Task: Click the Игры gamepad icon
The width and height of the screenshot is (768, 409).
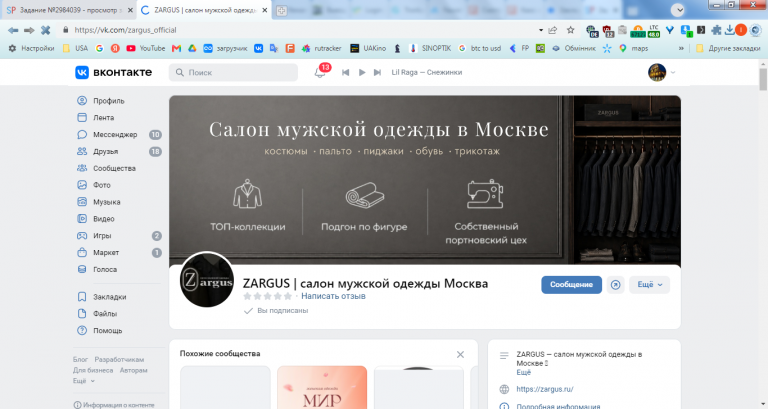Action: [82, 236]
